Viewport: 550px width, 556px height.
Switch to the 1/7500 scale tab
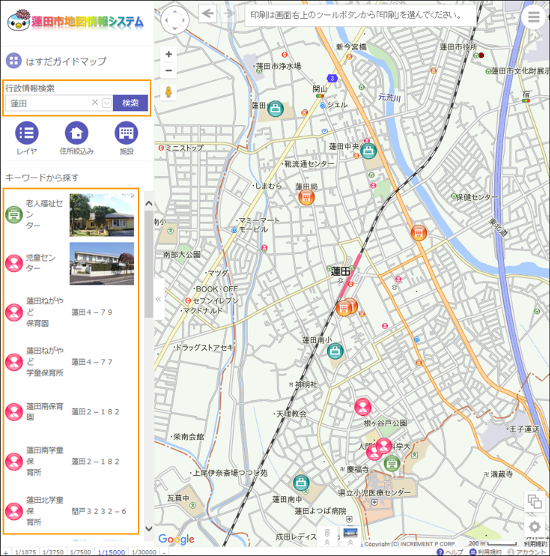(x=81, y=552)
